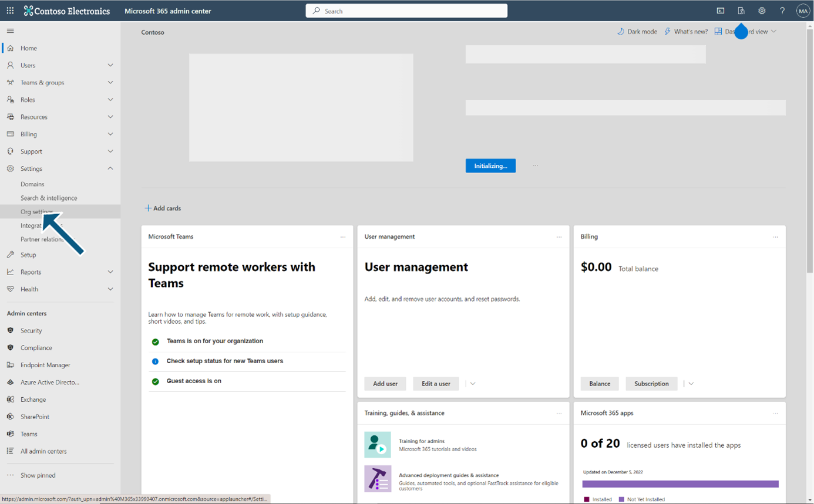
Task: Collapse the Settings chevron
Action: pos(110,168)
